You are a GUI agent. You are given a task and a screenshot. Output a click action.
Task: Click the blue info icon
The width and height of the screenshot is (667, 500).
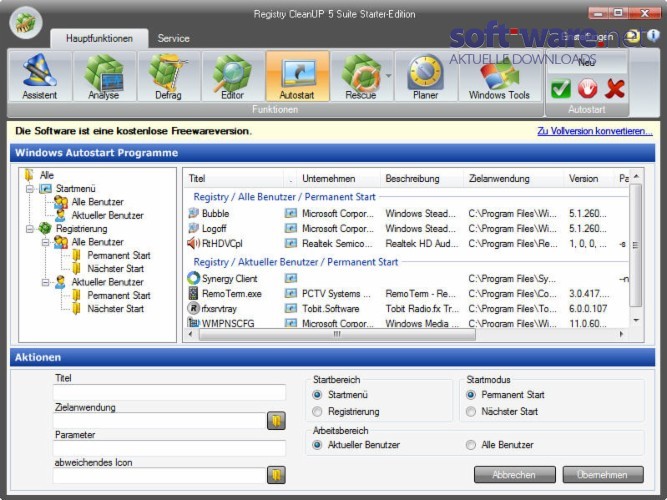653,36
